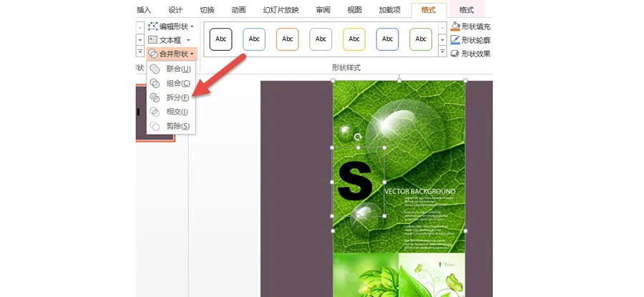Select the orange-highlighted 格式 tab

tap(429, 10)
